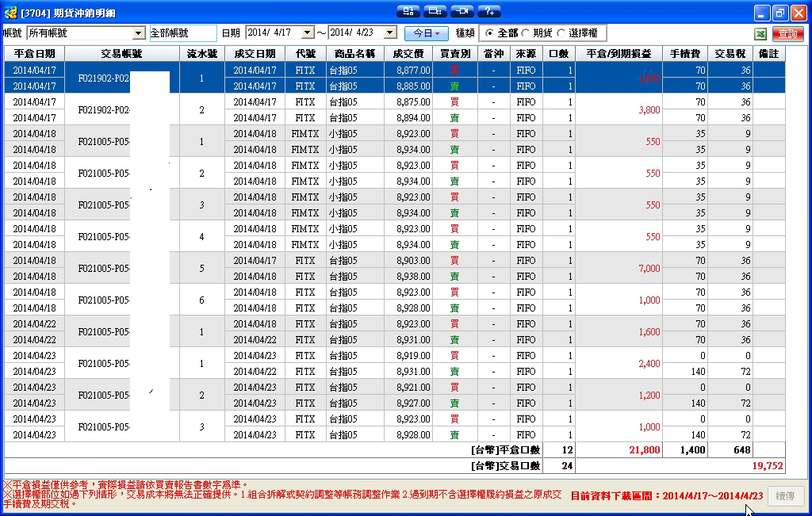Click the 全部帳號 input field
Image resolution: width=812 pixels, height=516 pixels.
click(x=183, y=33)
